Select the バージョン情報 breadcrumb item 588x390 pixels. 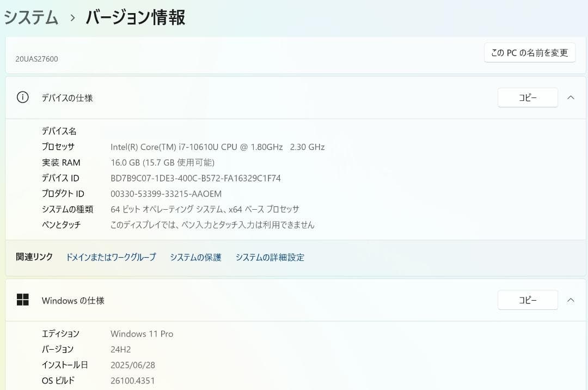[134, 17]
